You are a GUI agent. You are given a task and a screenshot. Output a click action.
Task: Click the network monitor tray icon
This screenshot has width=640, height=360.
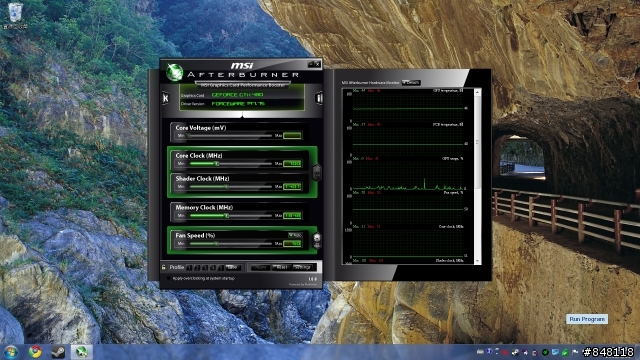[555, 352]
